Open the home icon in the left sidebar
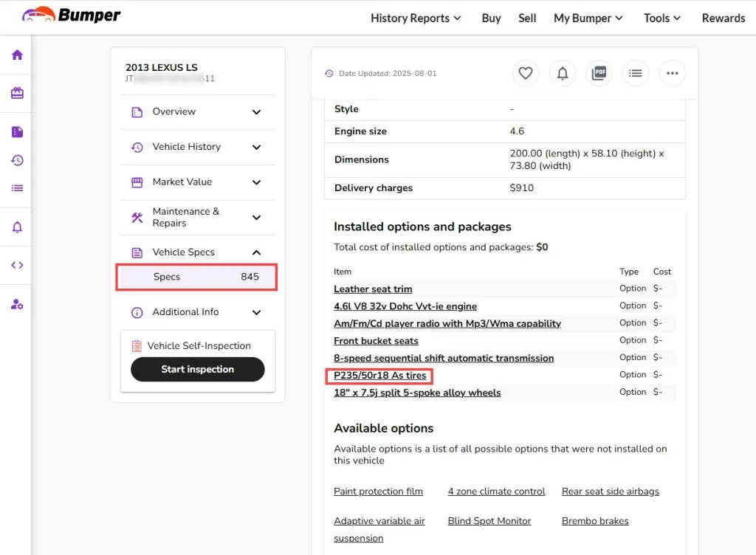The width and height of the screenshot is (756, 555). click(x=18, y=55)
